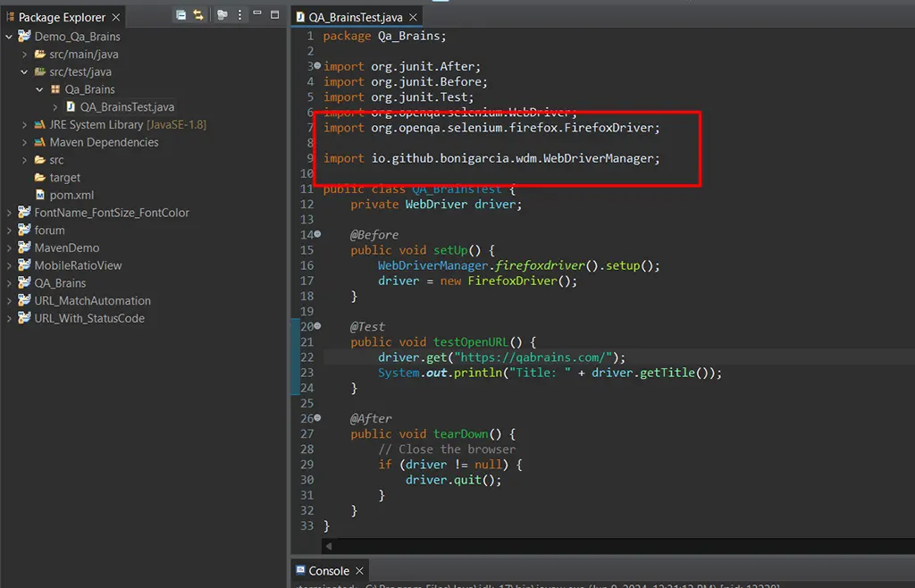Screen dimensions: 915x588
Task: Click the Collapse All icon in Package Explorer
Action: [181, 15]
